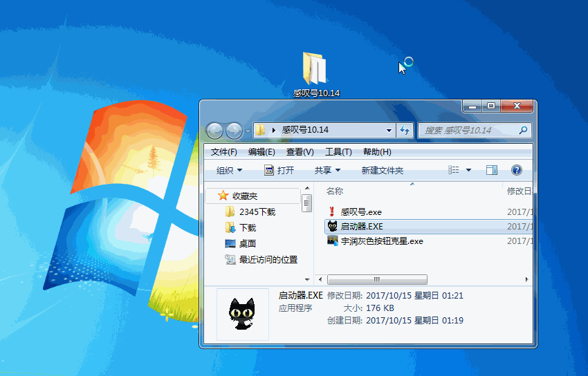Open the address bar history dropdown
The image size is (588, 376).
click(389, 130)
